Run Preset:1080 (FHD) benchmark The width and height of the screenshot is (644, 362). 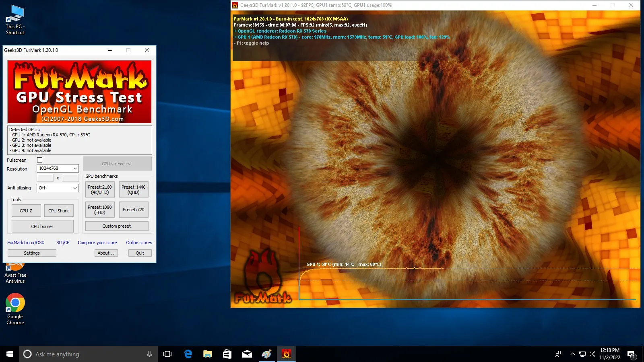pyautogui.click(x=100, y=210)
